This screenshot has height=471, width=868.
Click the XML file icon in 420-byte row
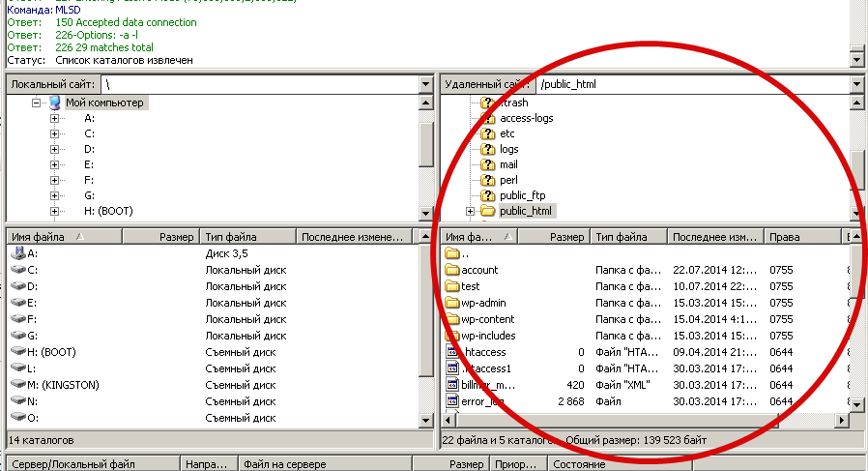point(452,385)
